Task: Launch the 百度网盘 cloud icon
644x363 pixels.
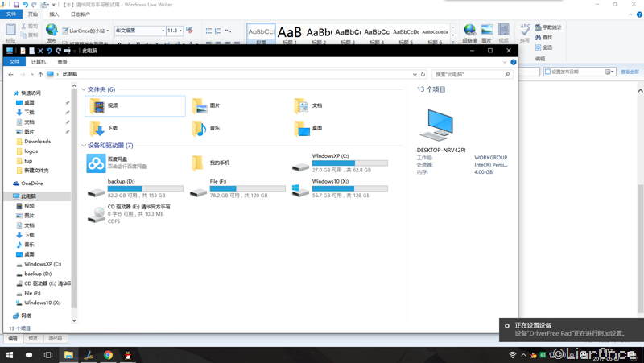Action: [x=96, y=163]
